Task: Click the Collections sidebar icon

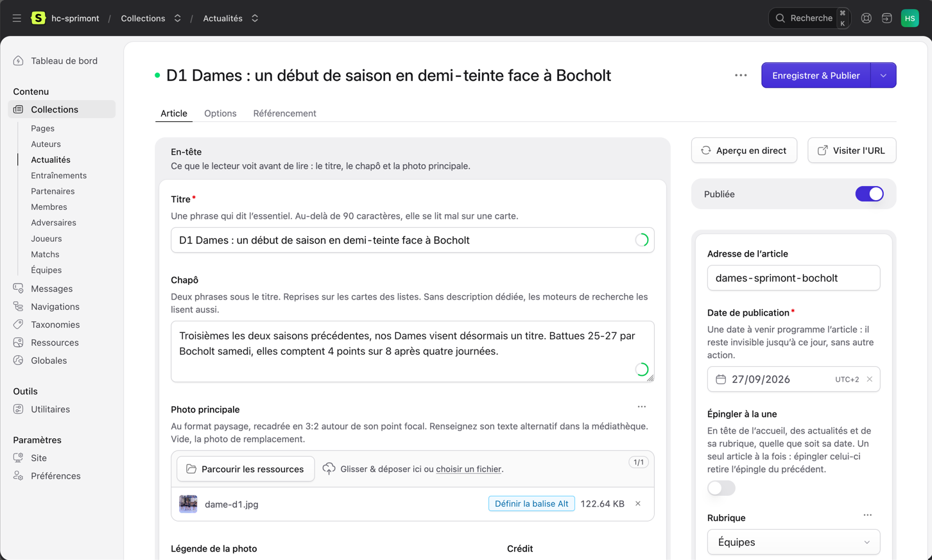Action: pyautogui.click(x=18, y=110)
